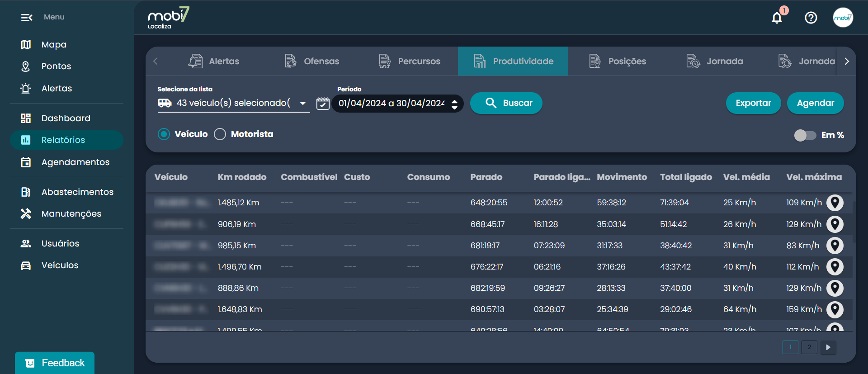
Task: Click map pin for the 1.485,12 Km row
Action: (x=835, y=203)
